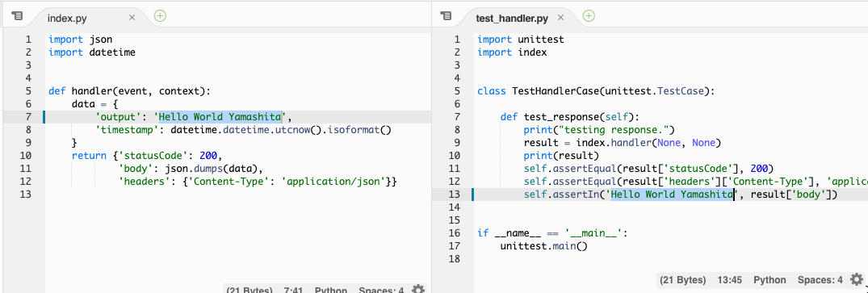Click 'application/json' string in index.py
This screenshot has height=293, width=868.
click(x=333, y=182)
